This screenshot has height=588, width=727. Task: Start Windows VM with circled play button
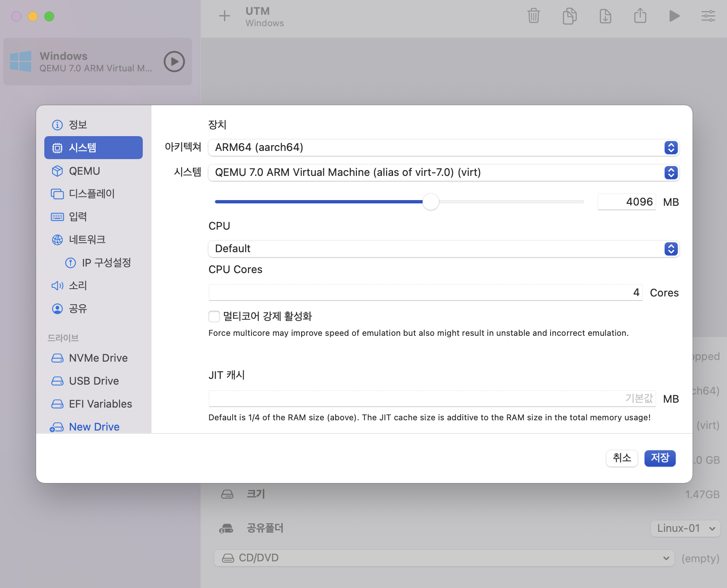pyautogui.click(x=174, y=62)
